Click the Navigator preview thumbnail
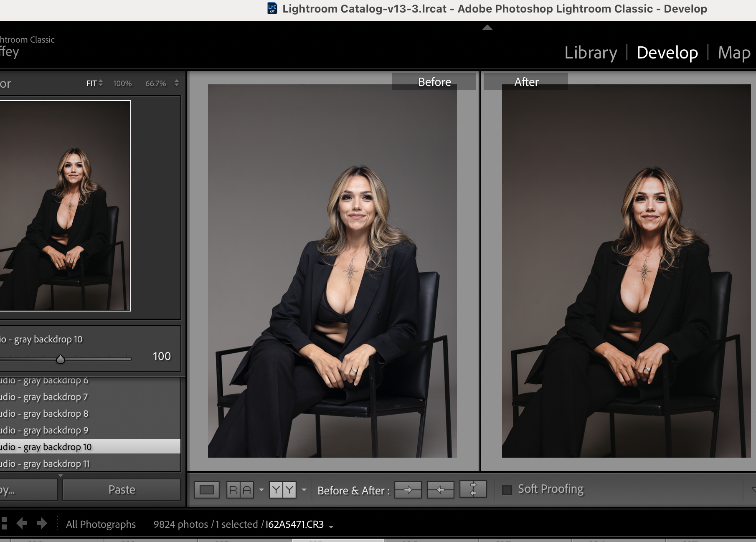Image resolution: width=756 pixels, height=542 pixels. [65, 206]
